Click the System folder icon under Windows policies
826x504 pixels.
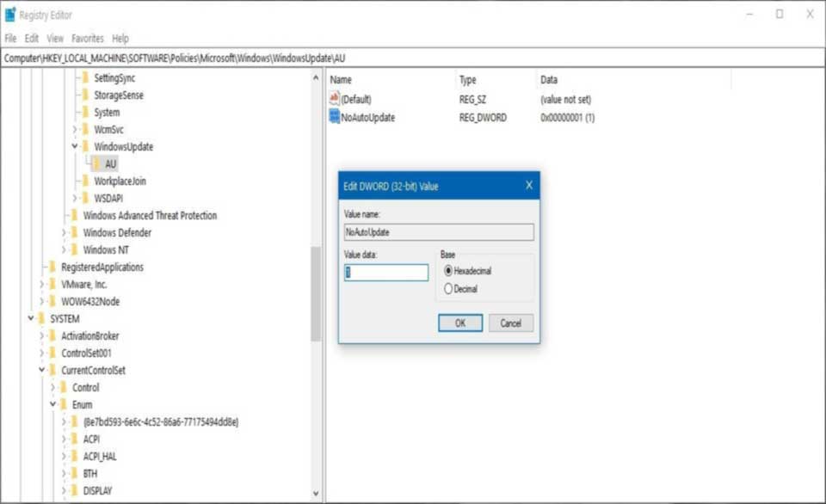(x=85, y=112)
